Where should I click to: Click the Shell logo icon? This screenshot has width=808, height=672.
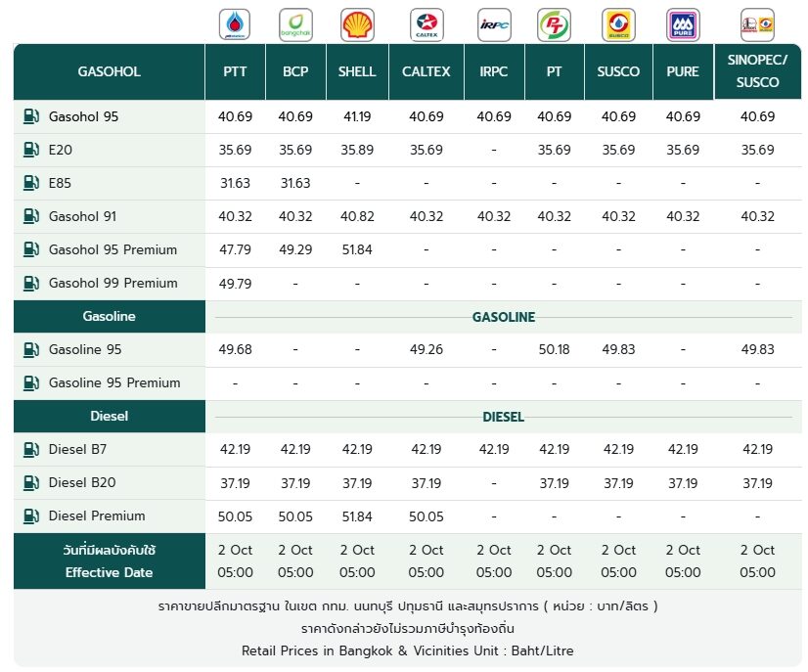(357, 24)
